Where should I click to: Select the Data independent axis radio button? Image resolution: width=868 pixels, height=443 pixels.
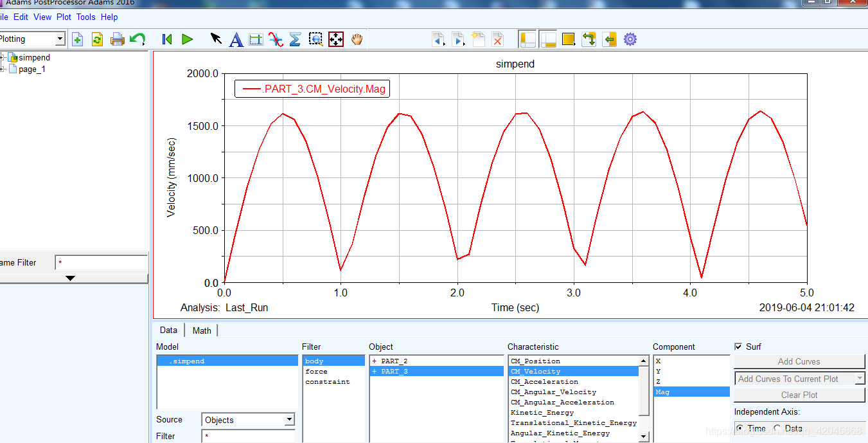coord(777,428)
